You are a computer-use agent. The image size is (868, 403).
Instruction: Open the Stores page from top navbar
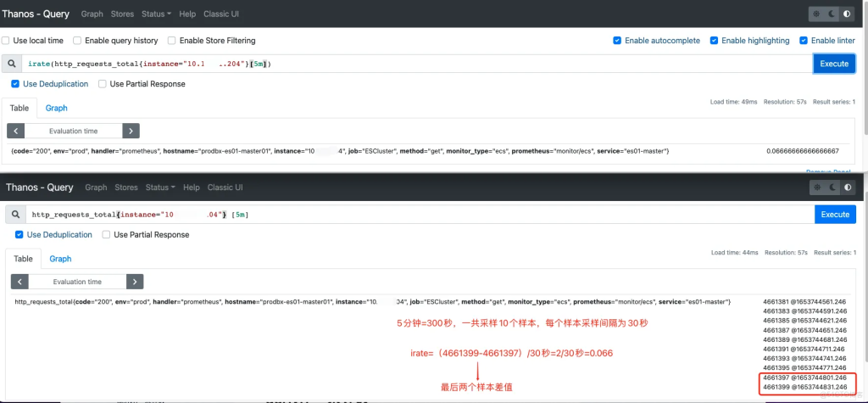[123, 14]
